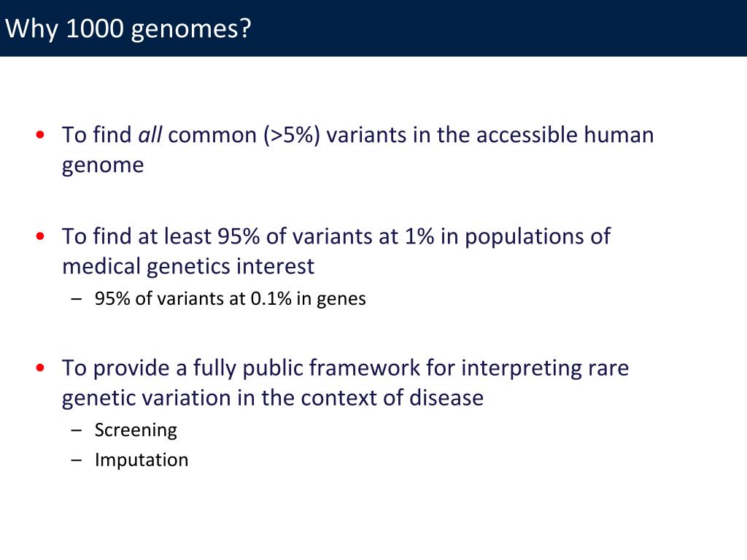This screenshot has width=747, height=560.
Task: Click the 'medical genetics interest' text
Action: (x=188, y=265)
